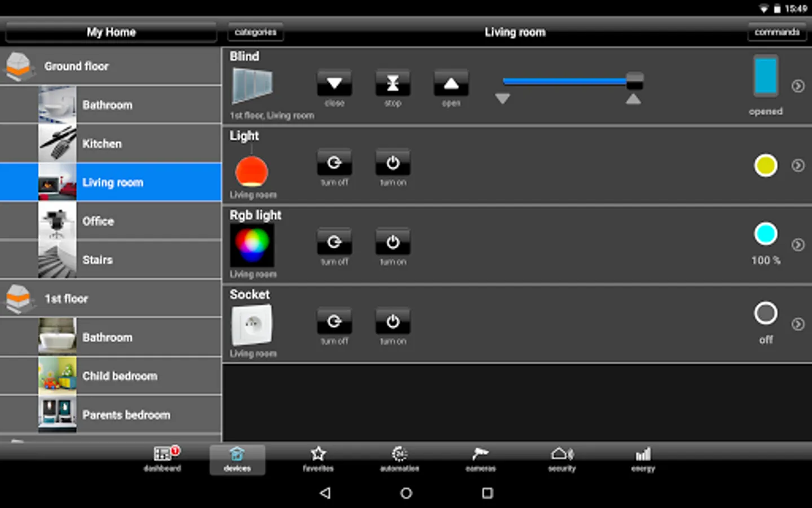This screenshot has width=812, height=508.
Task: Tap the battery status icon
Action: 777,8
